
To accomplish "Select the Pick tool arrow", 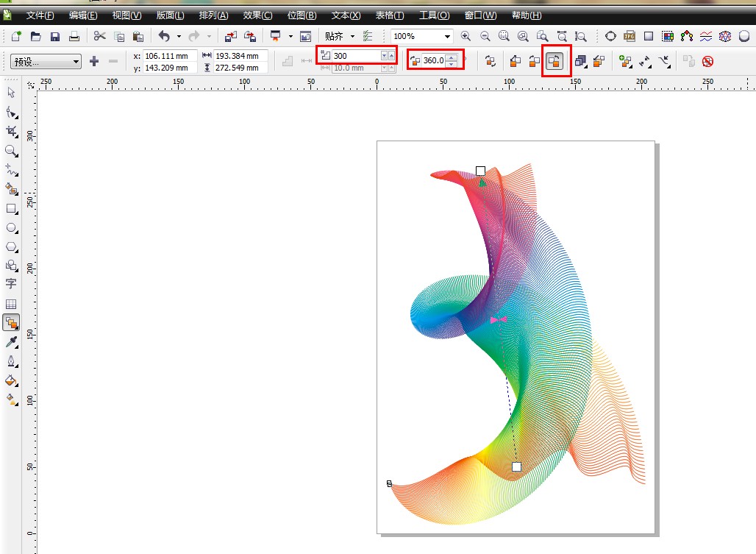I will click(11, 93).
